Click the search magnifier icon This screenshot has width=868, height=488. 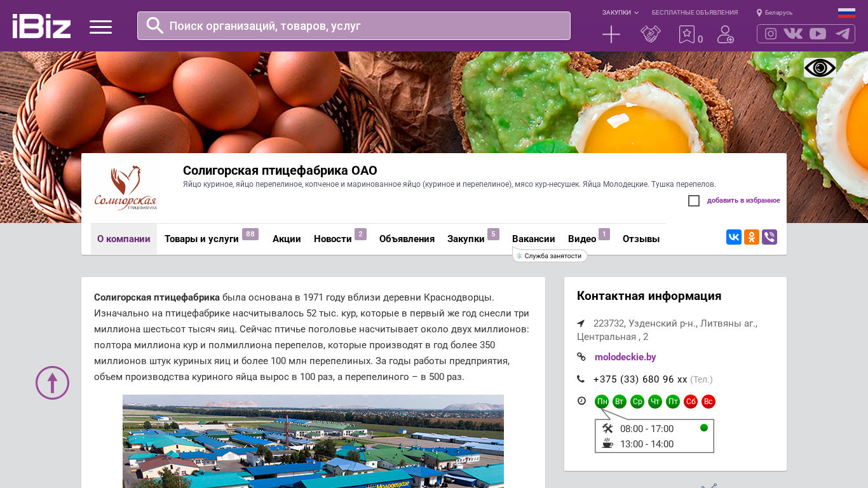point(155,25)
